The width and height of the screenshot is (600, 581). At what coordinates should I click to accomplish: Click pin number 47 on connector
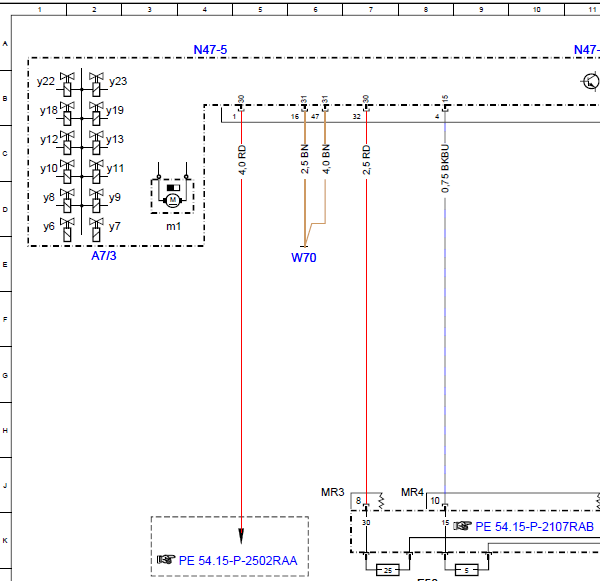pos(315,116)
